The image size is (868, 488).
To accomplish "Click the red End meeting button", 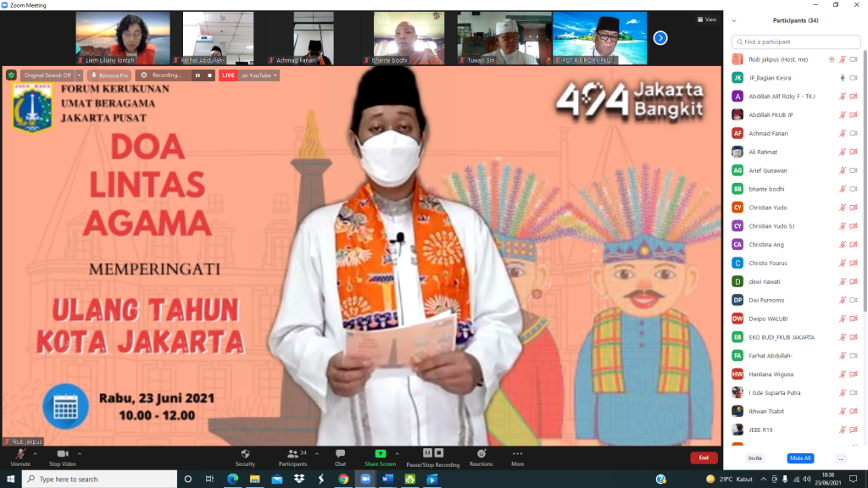I will pyautogui.click(x=703, y=457).
